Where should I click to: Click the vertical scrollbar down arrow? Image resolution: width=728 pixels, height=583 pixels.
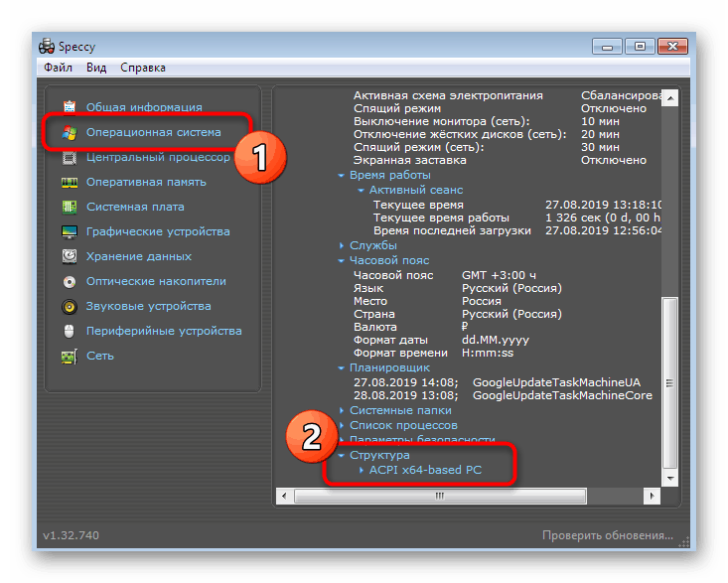[x=670, y=478]
